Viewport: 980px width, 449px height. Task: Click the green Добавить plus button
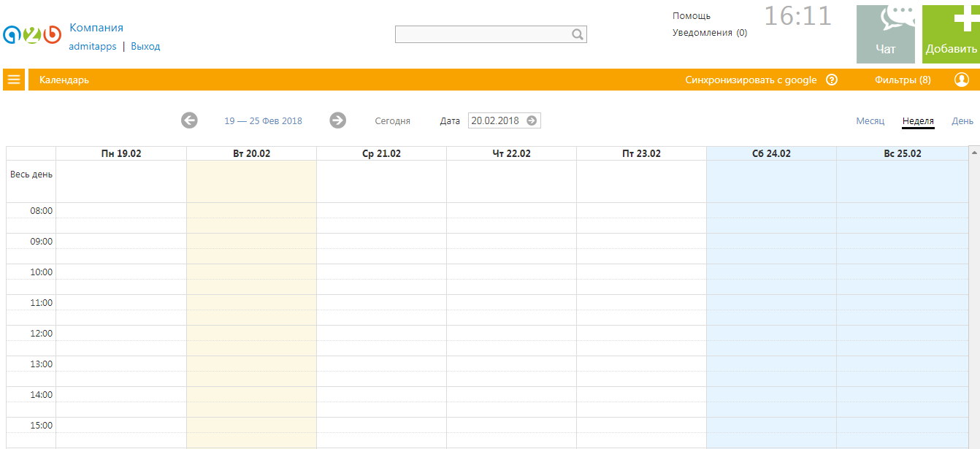click(x=951, y=34)
